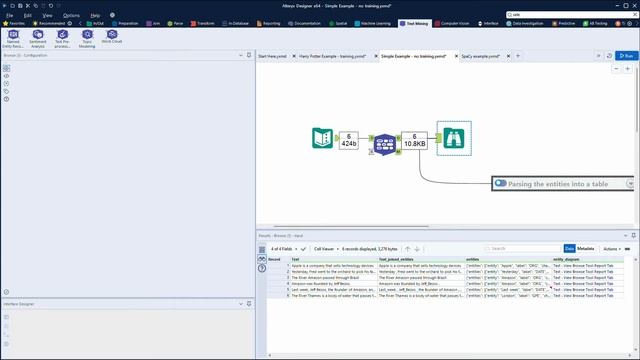Click the Results search field
Viewport: 640px width, 360px height.
tap(522, 249)
